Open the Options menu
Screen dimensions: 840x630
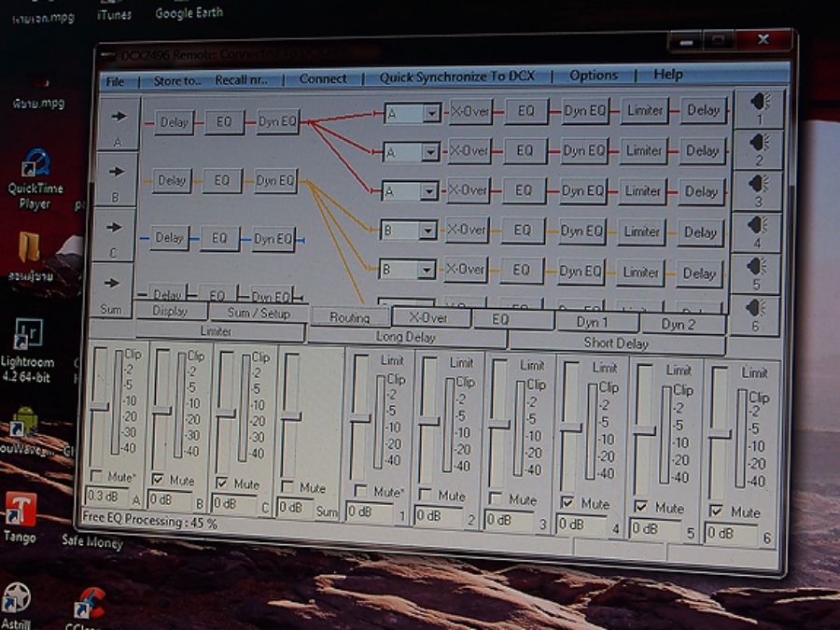click(594, 76)
